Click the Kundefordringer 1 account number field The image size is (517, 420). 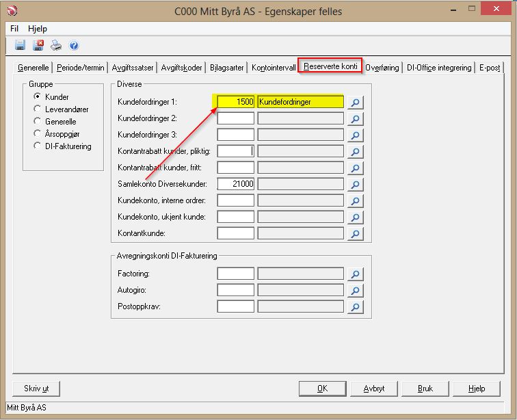click(236, 102)
